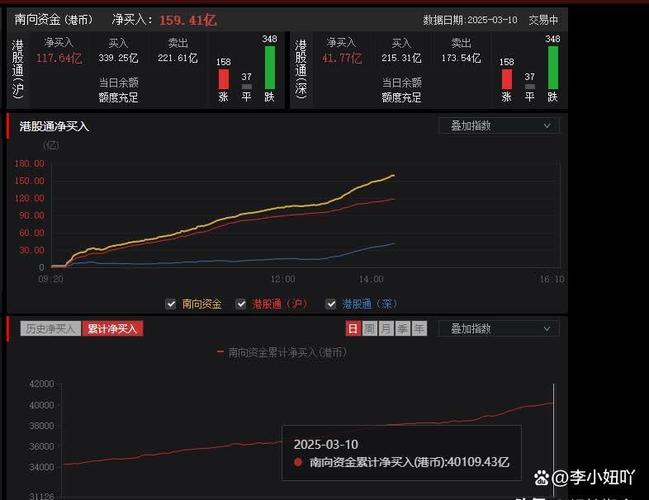Click the 2025-03-10 date in the tooltip
This screenshot has height=500, width=649.
(x=326, y=445)
